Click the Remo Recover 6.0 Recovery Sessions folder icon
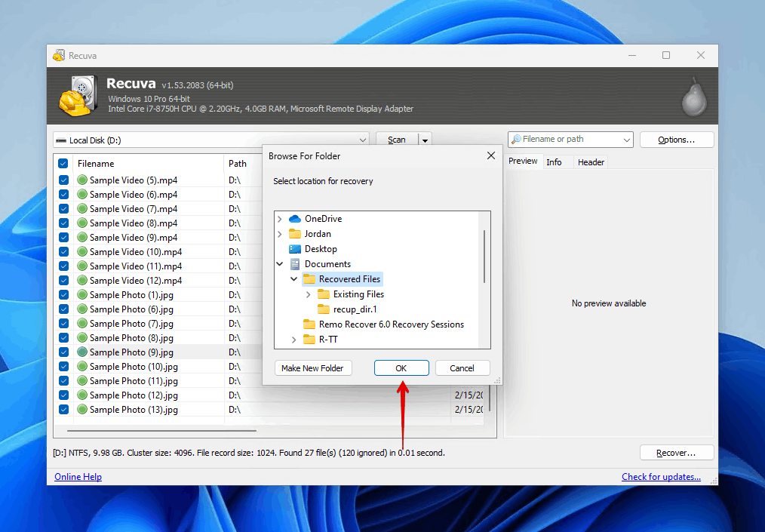Screen dimensions: 765x532 click(x=309, y=324)
